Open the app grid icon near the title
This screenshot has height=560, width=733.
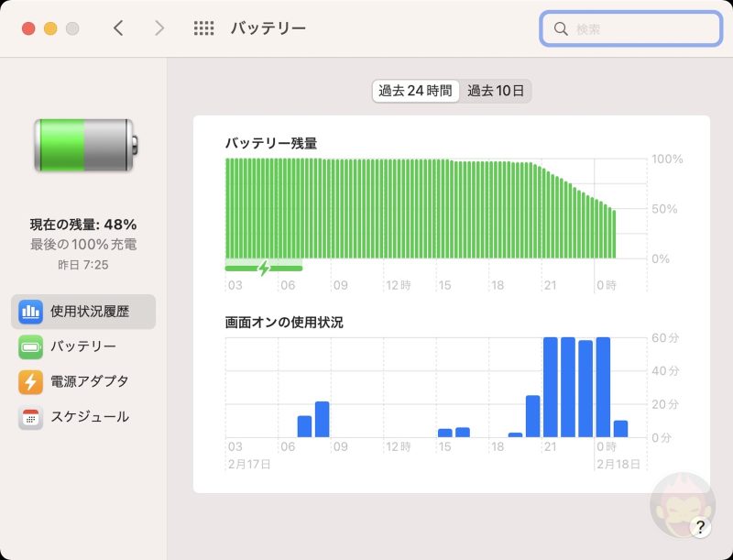[202, 27]
